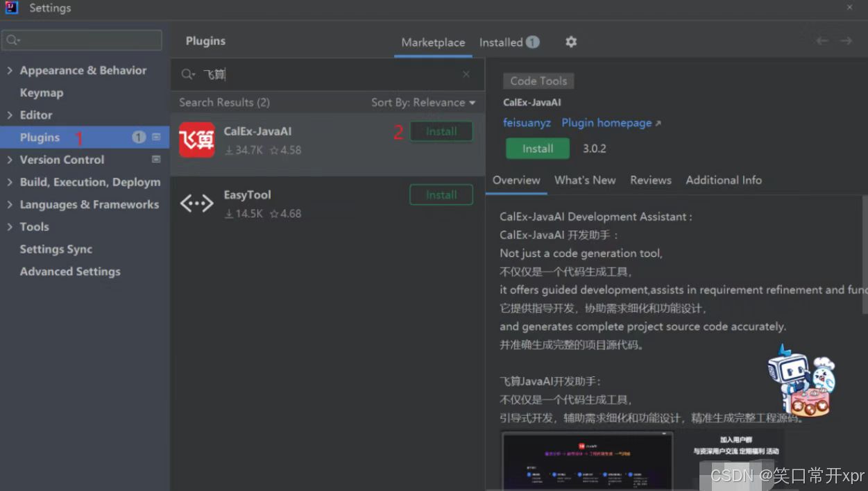Click the CalEx-JavaAI name in results
868x491 pixels.
(257, 131)
